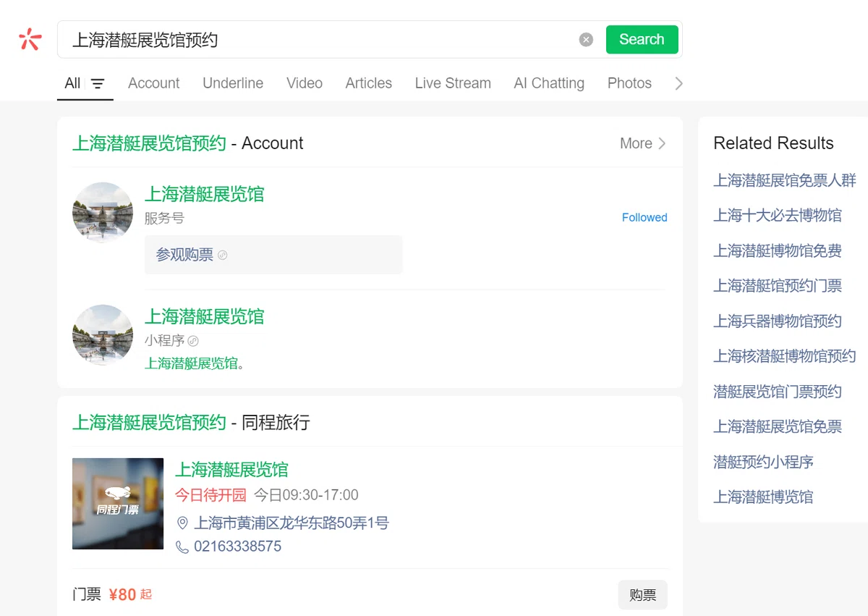Show more tabs with right chevron

pyautogui.click(x=678, y=84)
